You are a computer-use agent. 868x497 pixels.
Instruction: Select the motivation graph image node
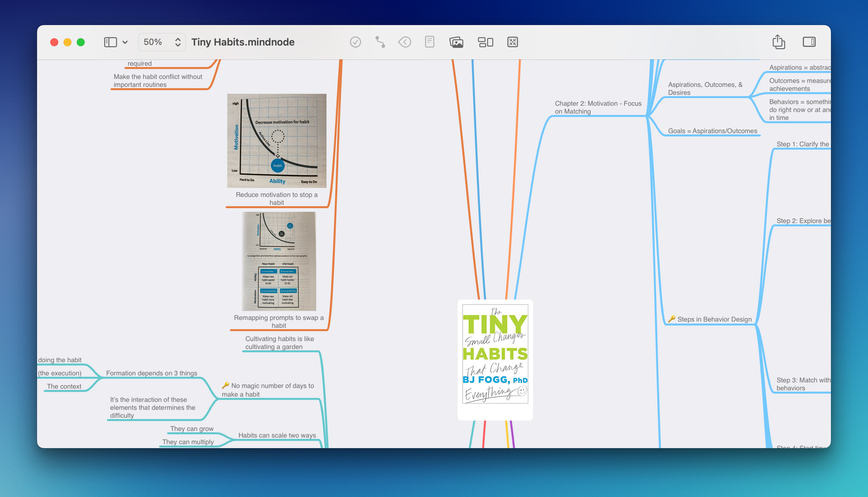pos(277,141)
